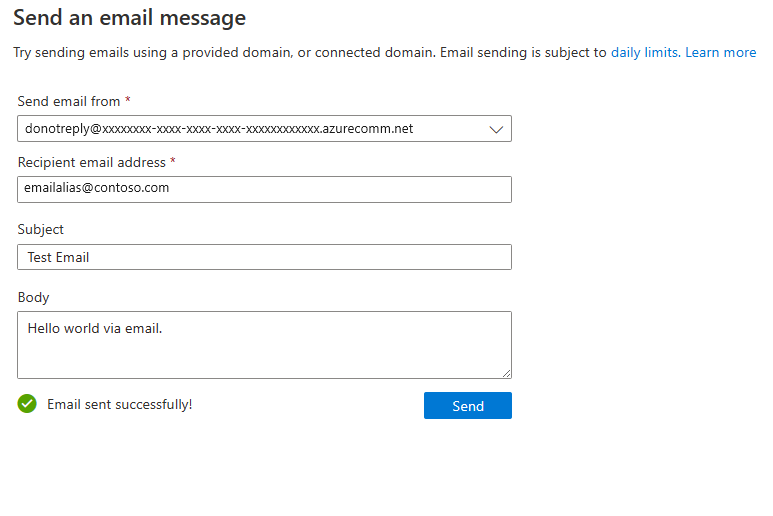
Task: Click the "Body" field label
Action: (x=33, y=297)
